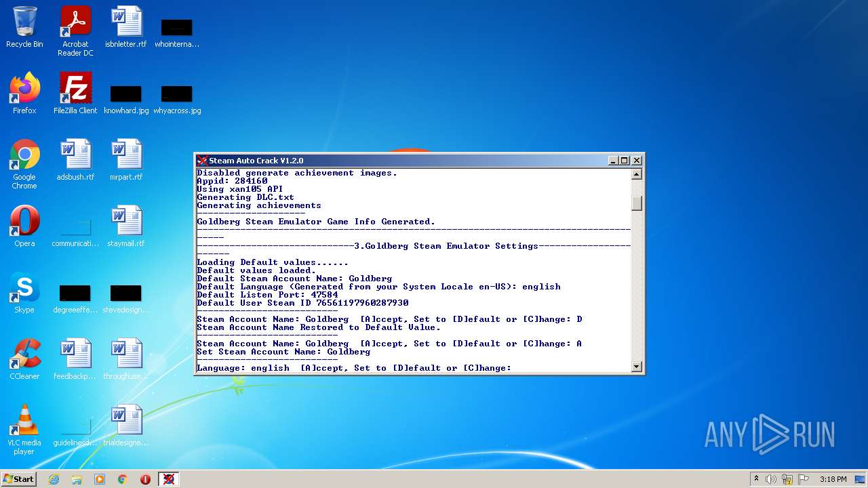The width and height of the screenshot is (868, 488).
Task: Select knowhard.jpg desktop file
Action: 126,99
